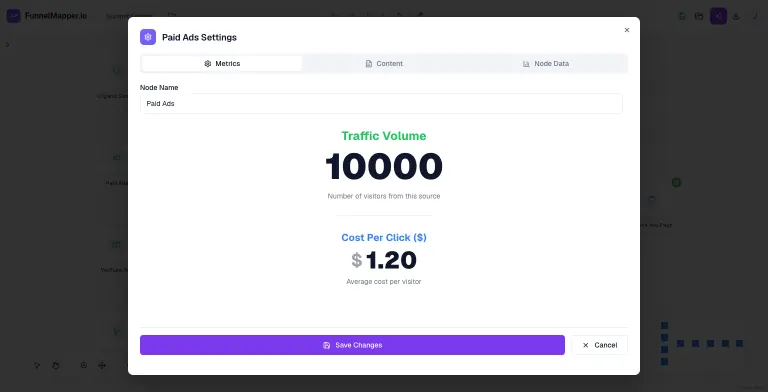Edit the 10000 traffic volume value
Screen dimensions: 768x392
[x=384, y=166]
